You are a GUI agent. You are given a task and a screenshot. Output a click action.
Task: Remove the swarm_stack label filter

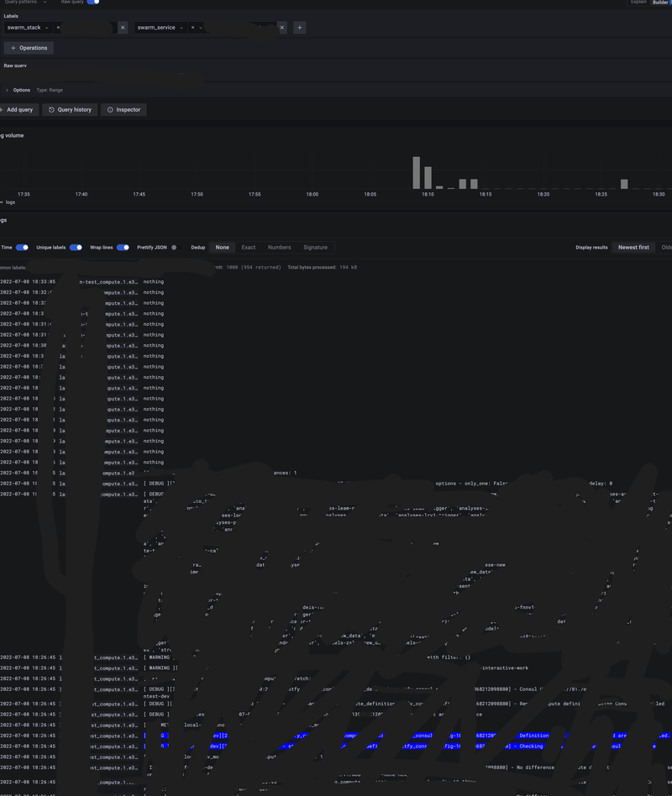tap(123, 28)
